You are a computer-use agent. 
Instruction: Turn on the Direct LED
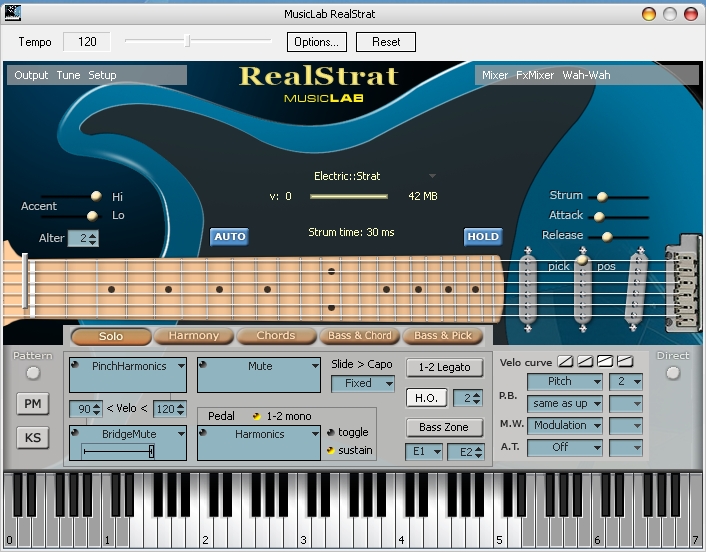pyautogui.click(x=673, y=373)
